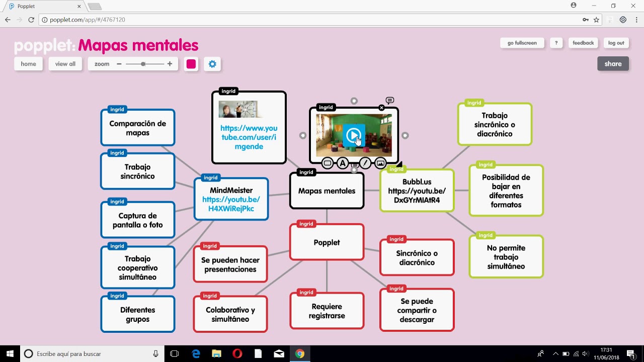Click the top connector handle of video popple
Viewport: 644px width, 362px height.
click(x=354, y=101)
